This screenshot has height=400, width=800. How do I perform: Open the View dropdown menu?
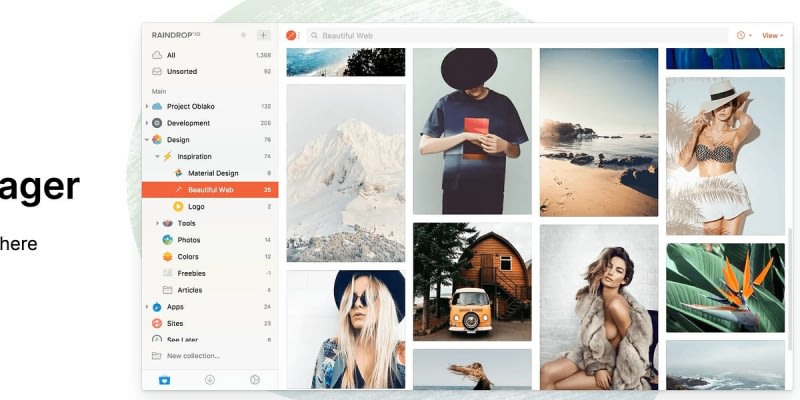772,35
